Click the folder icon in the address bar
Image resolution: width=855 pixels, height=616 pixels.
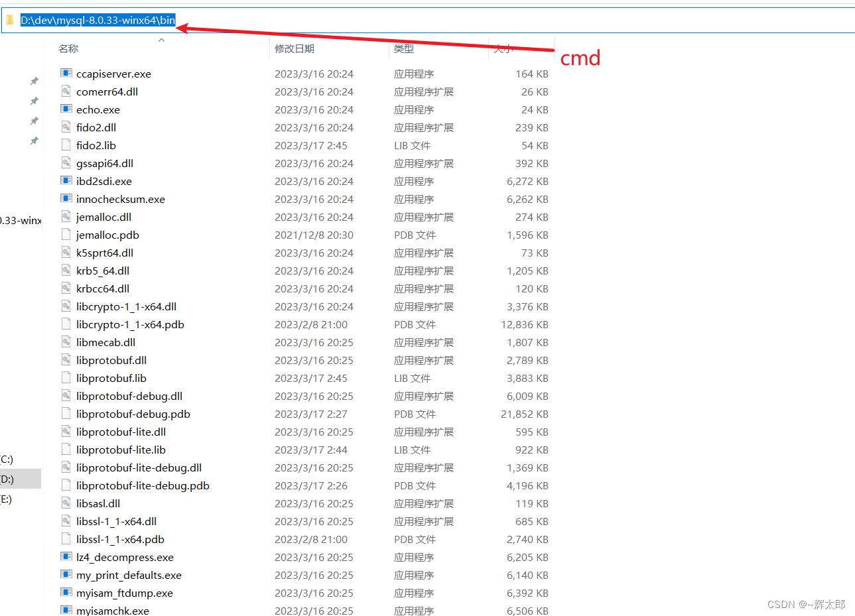click(x=10, y=20)
